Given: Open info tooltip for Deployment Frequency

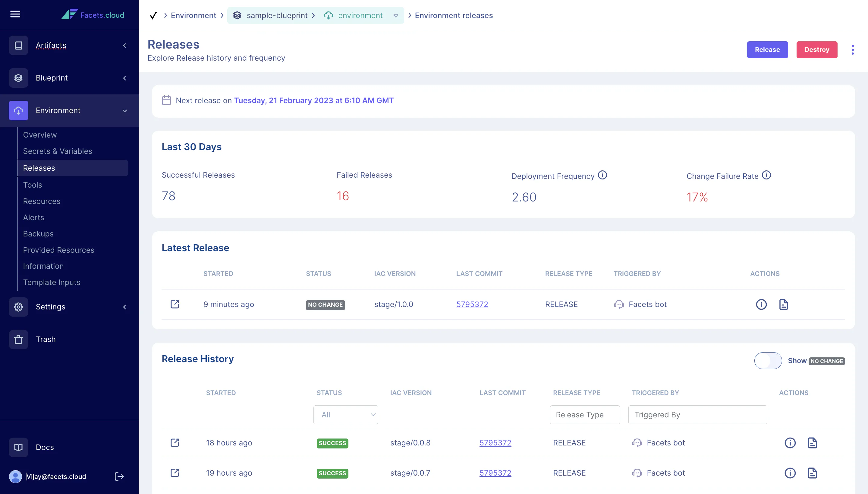Looking at the screenshot, I should [602, 175].
